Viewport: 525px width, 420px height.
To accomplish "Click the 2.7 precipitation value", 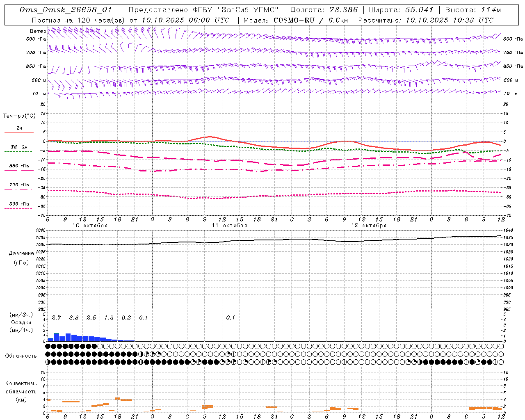I will coord(56,318).
